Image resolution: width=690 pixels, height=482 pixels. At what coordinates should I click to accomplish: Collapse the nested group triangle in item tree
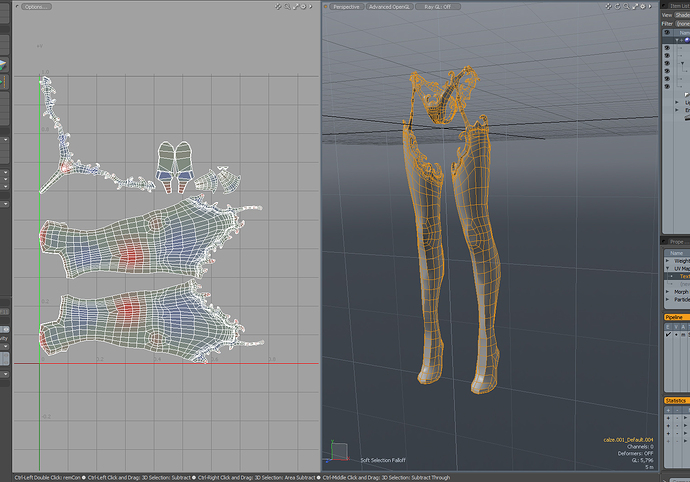[x=683, y=63]
